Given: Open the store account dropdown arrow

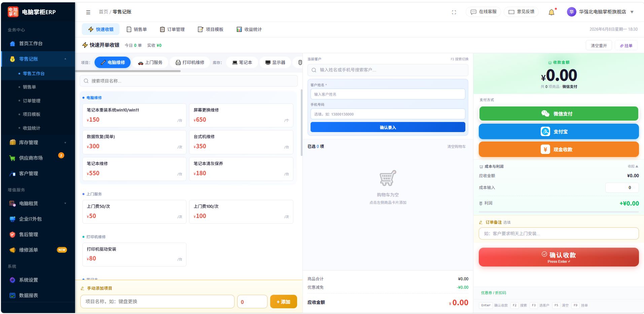Looking at the screenshot, I should [632, 12].
